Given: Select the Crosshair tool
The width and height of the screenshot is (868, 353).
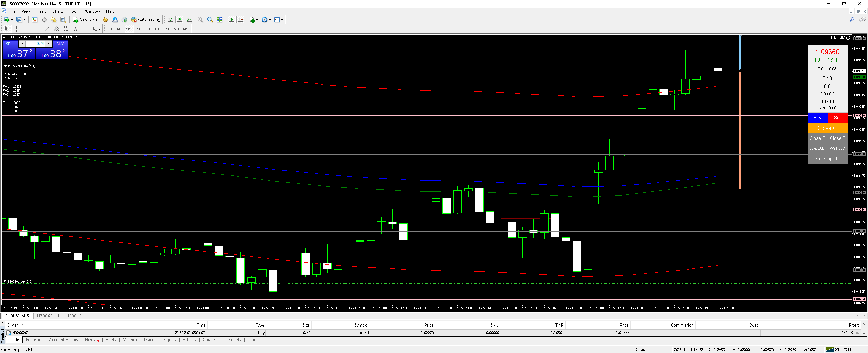Looking at the screenshot, I should (16, 29).
